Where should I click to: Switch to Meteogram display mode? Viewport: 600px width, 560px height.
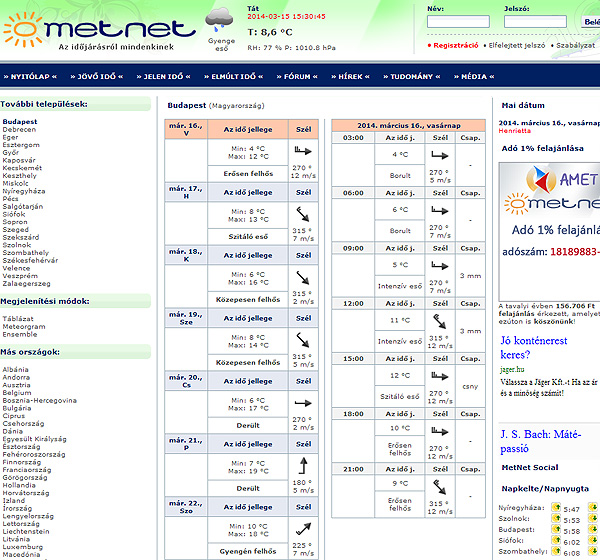click(24, 327)
